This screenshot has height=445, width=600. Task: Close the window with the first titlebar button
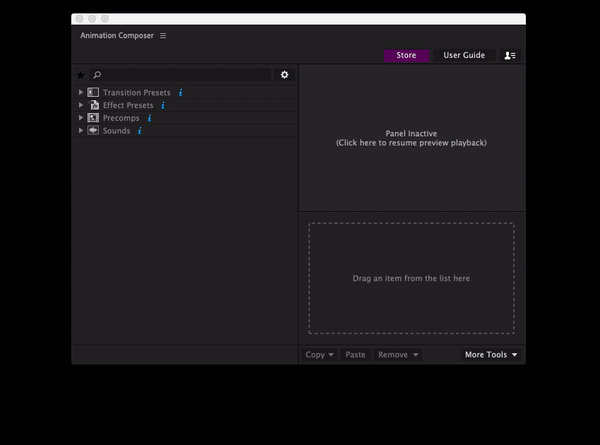pos(80,19)
